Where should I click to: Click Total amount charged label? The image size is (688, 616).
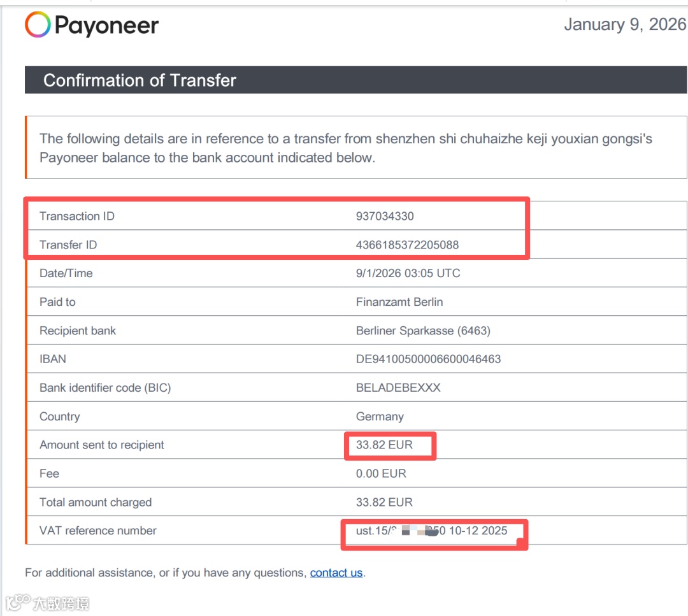coord(96,502)
